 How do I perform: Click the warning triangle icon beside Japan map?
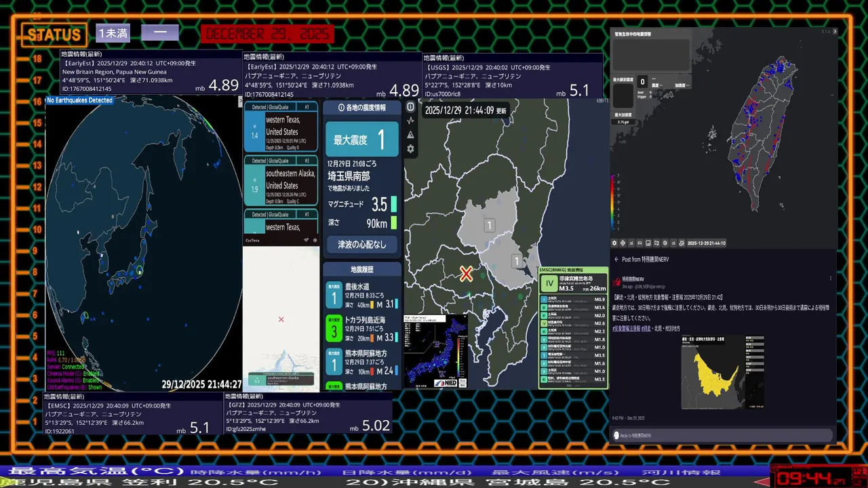(410, 135)
